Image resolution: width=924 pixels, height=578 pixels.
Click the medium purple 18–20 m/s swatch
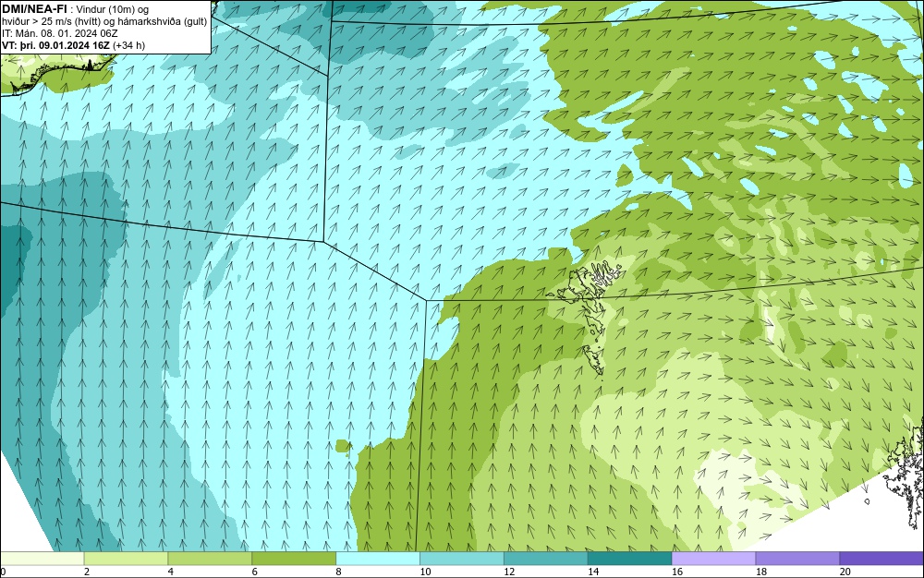[x=798, y=559]
